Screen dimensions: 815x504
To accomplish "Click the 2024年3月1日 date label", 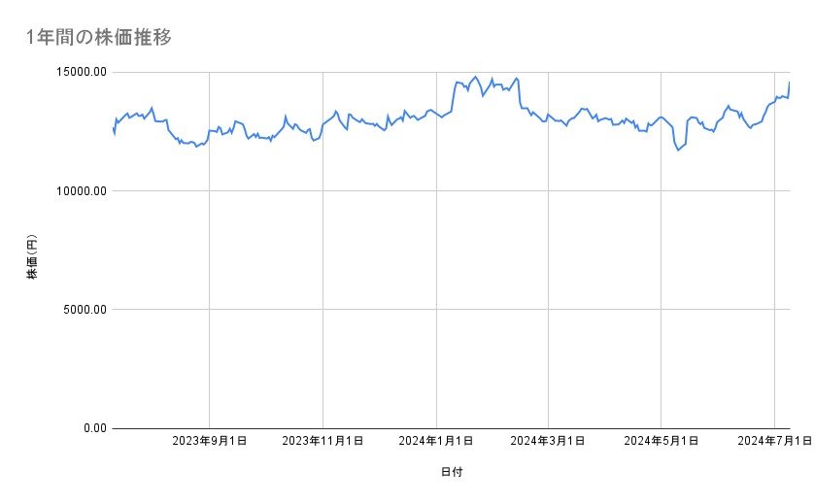I will tap(548, 441).
